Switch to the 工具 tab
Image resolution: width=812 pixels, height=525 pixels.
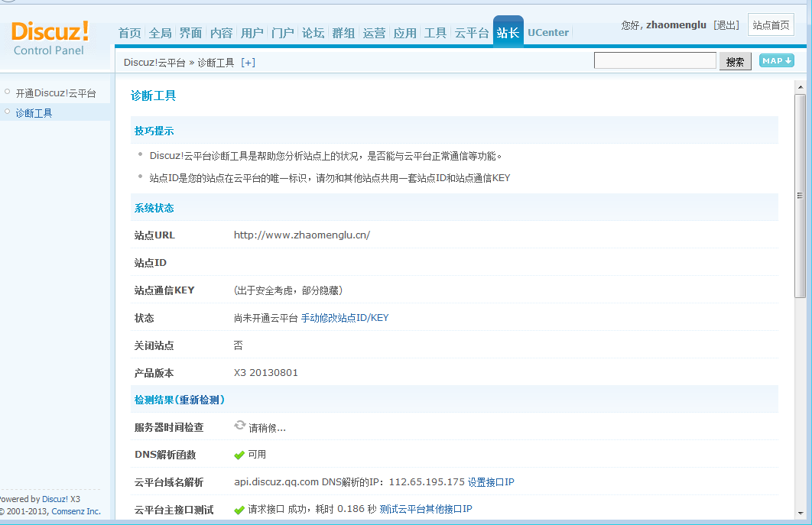click(x=435, y=33)
